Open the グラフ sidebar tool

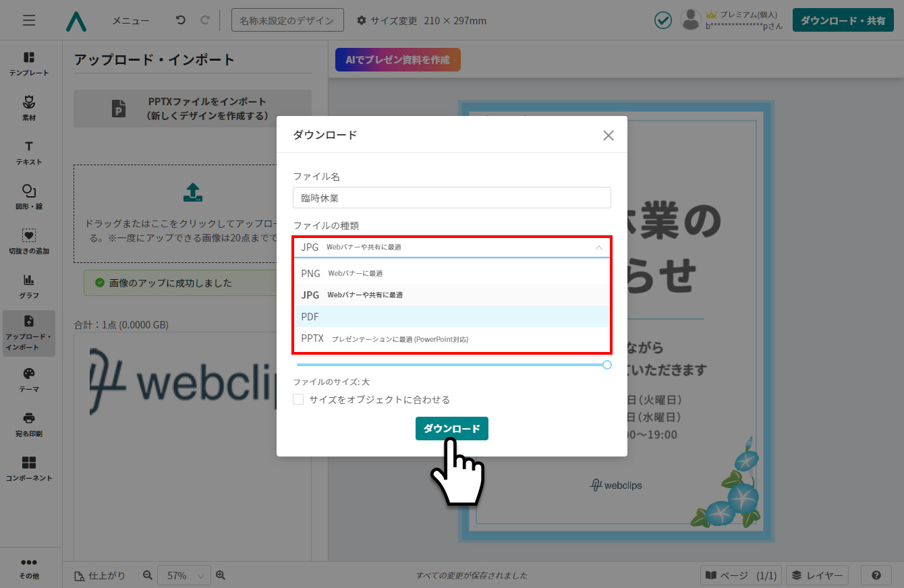pyautogui.click(x=29, y=286)
